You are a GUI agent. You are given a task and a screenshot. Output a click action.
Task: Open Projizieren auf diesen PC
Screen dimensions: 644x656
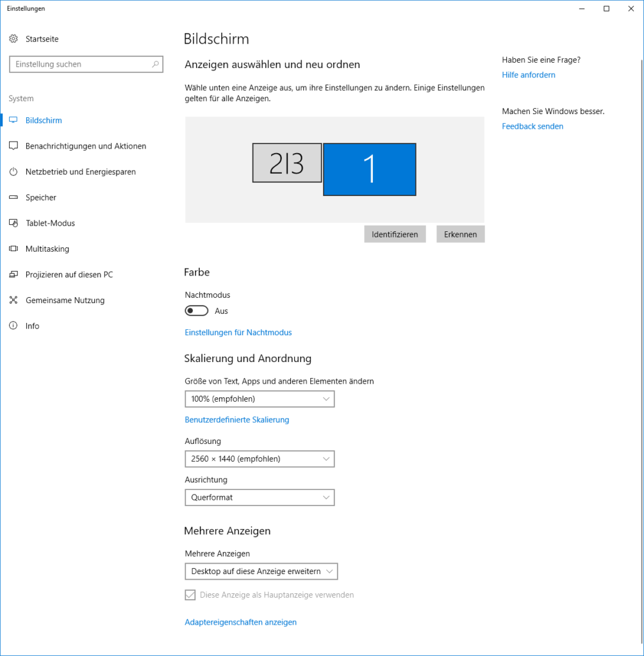click(x=13, y=274)
